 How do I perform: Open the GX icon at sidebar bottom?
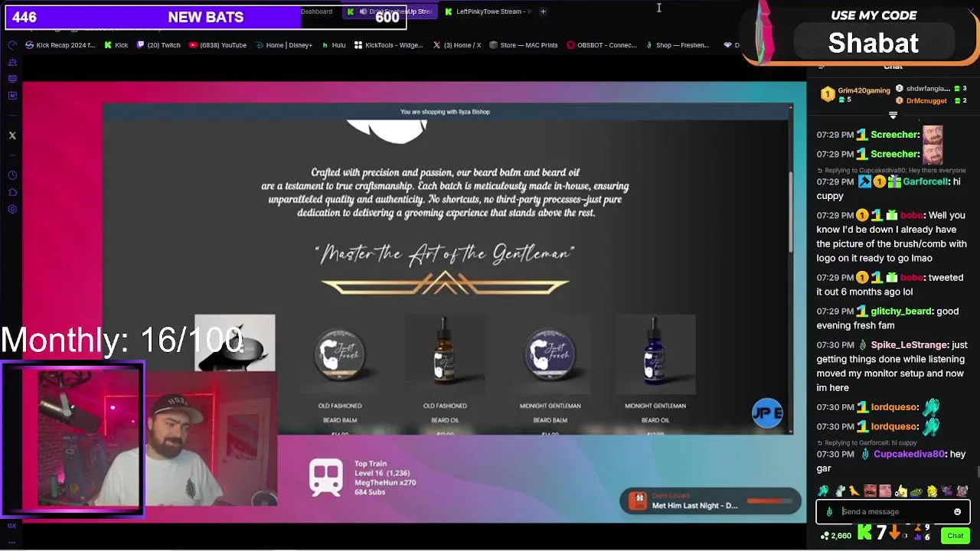(x=11, y=526)
